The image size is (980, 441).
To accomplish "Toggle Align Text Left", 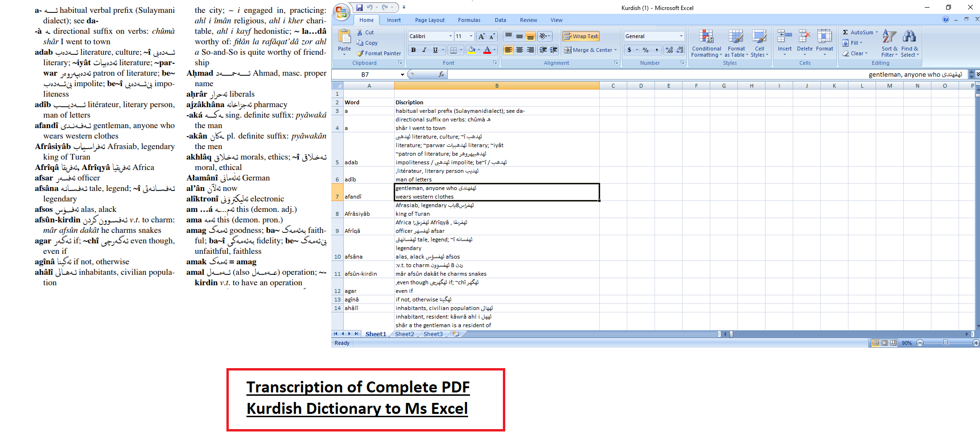I will coord(509,50).
